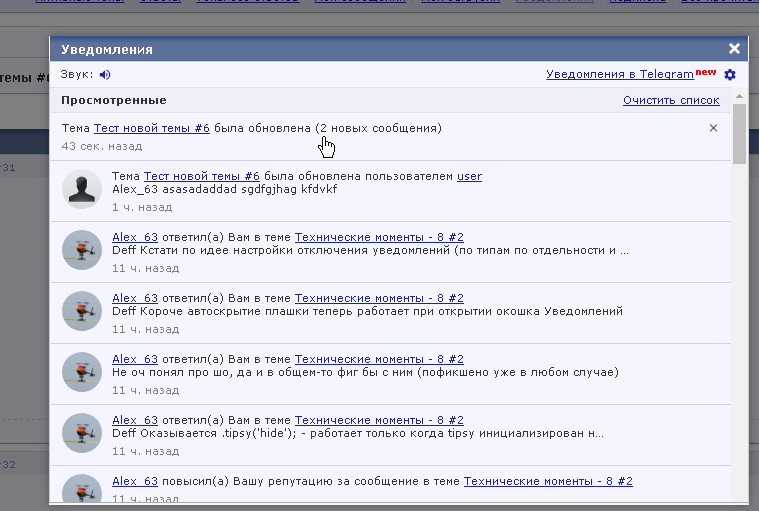
Task: Click Alex_63 avatar beside Deff Оказывается reply
Action: [x=82, y=432]
